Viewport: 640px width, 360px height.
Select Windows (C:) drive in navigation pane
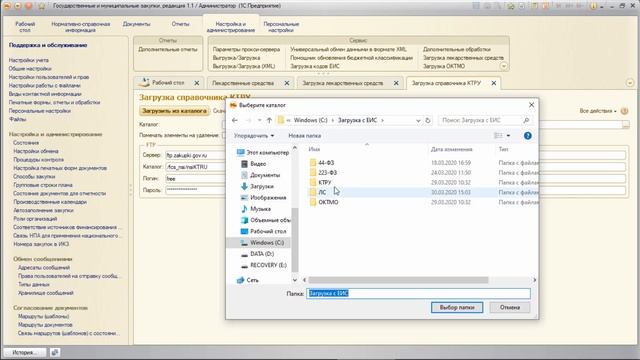tap(267, 243)
